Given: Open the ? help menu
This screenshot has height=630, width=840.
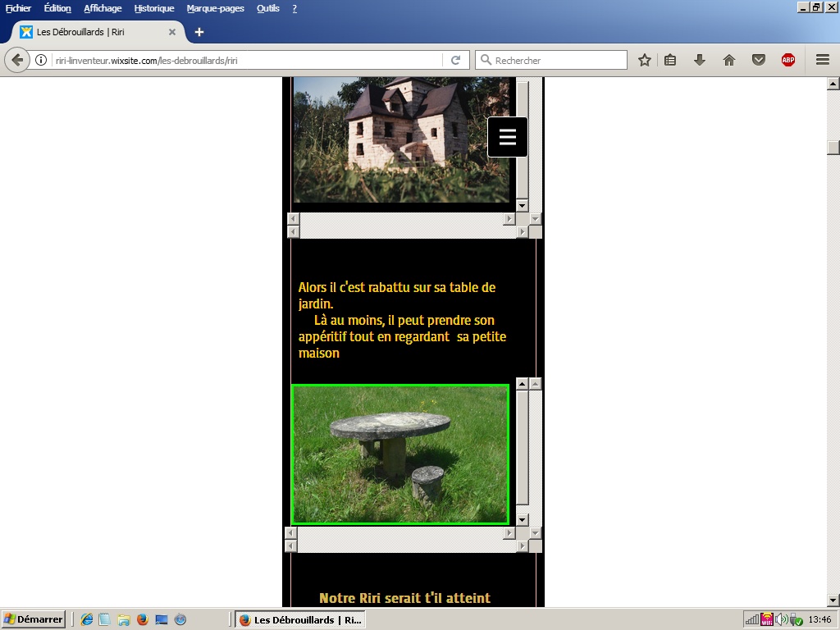Looking at the screenshot, I should [294, 8].
